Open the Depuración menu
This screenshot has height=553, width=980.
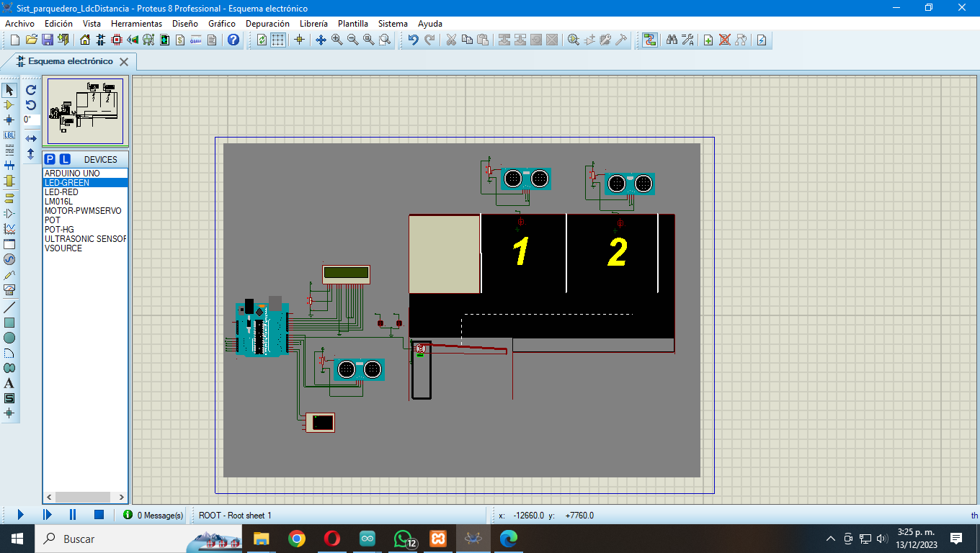267,24
